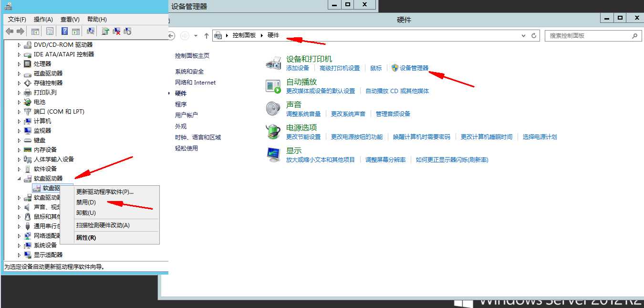Open the 调整系统音量 link
Screen dimensions: 644x308
[303, 114]
